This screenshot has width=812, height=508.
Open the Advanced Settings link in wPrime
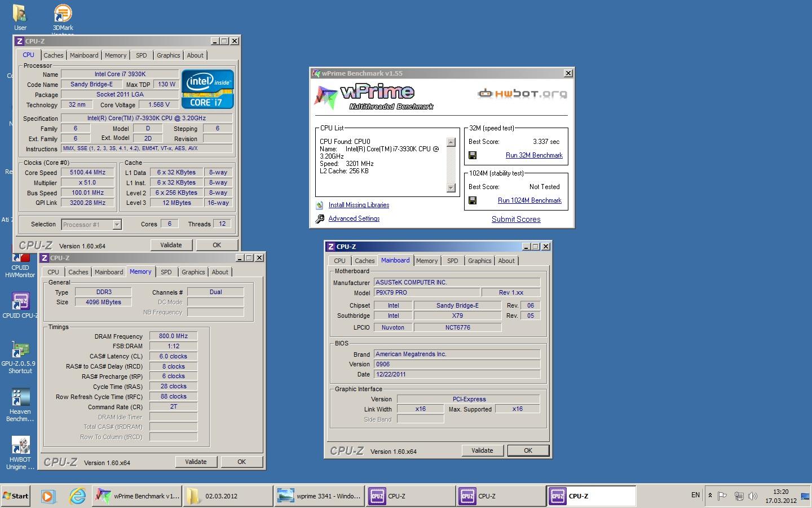[354, 218]
